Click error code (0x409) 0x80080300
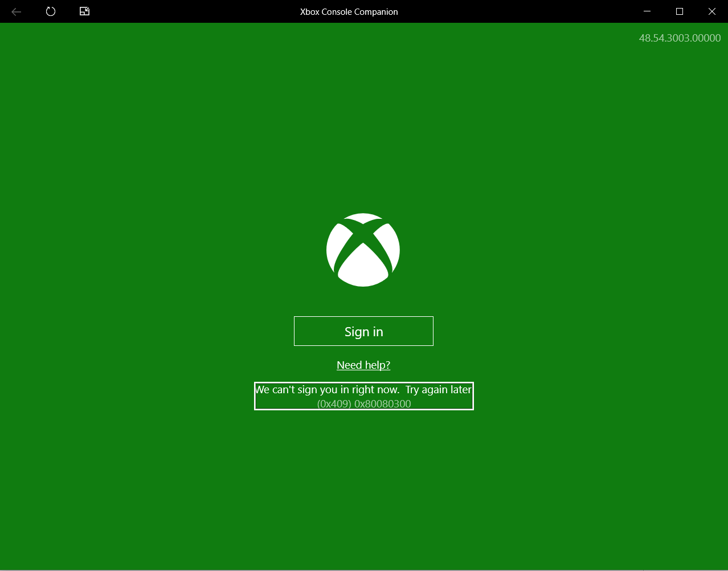The image size is (728, 571). pyautogui.click(x=364, y=403)
